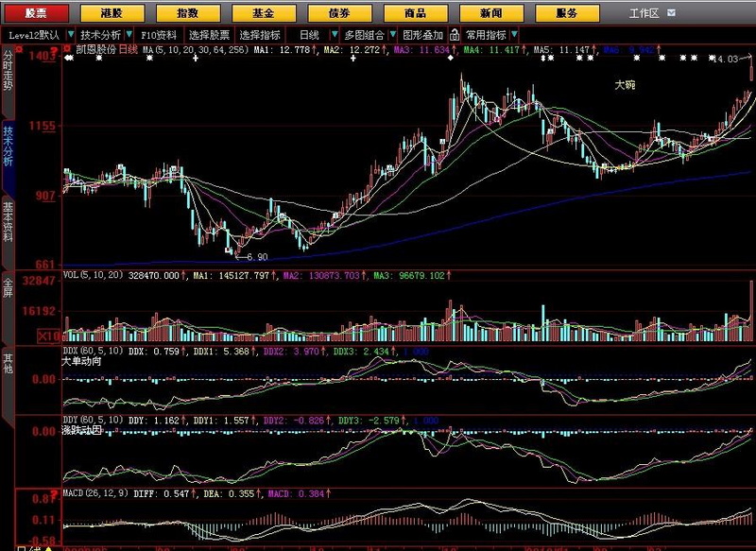Click the small square icon at VOL panel corner

point(58,275)
